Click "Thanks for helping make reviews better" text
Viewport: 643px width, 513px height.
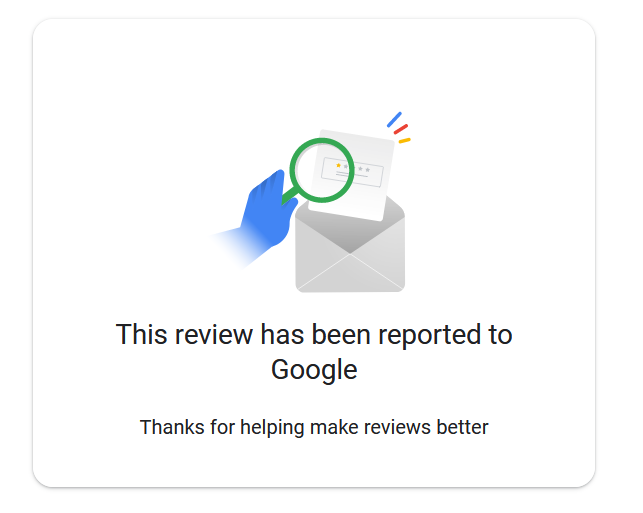tap(314, 427)
